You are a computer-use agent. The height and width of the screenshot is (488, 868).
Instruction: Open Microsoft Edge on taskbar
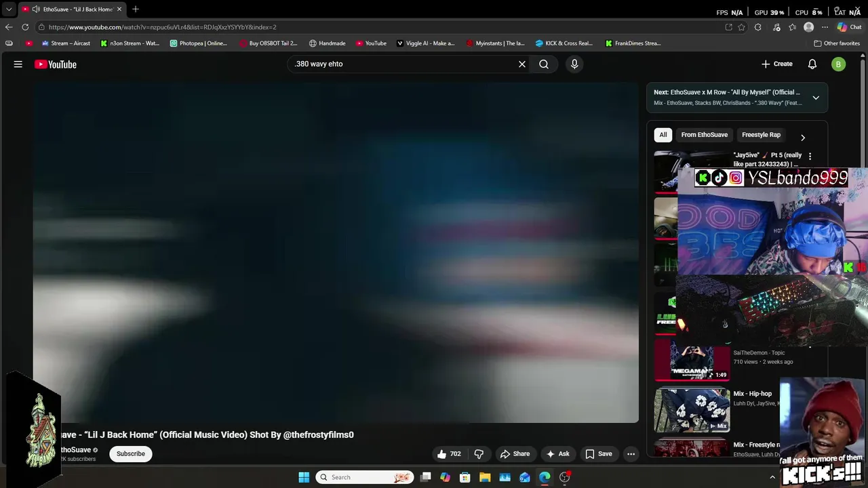[x=545, y=477]
